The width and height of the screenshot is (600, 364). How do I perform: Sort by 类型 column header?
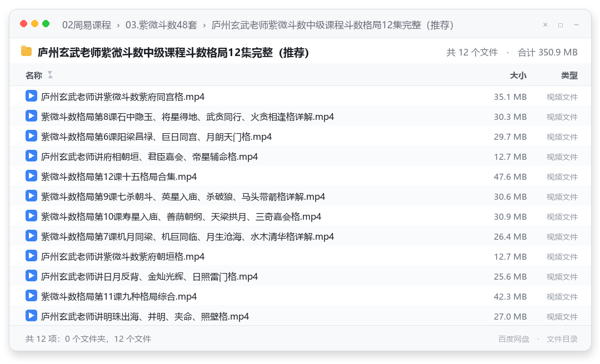569,75
